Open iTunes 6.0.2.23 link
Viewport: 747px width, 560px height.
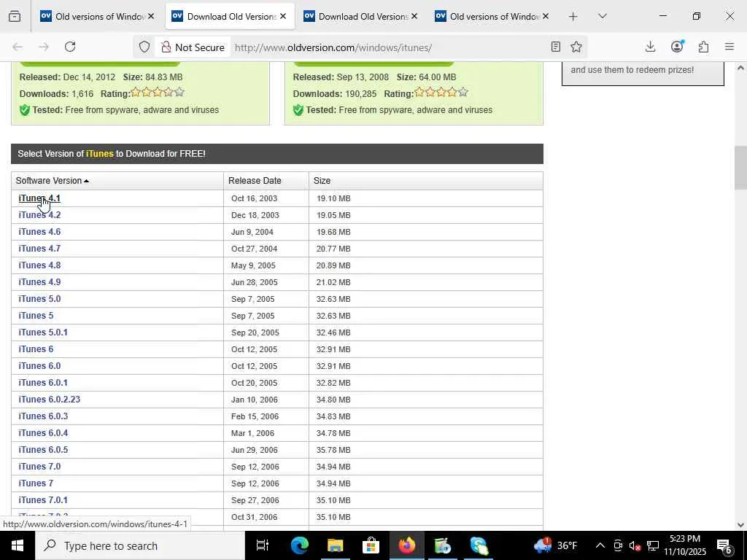coord(49,399)
